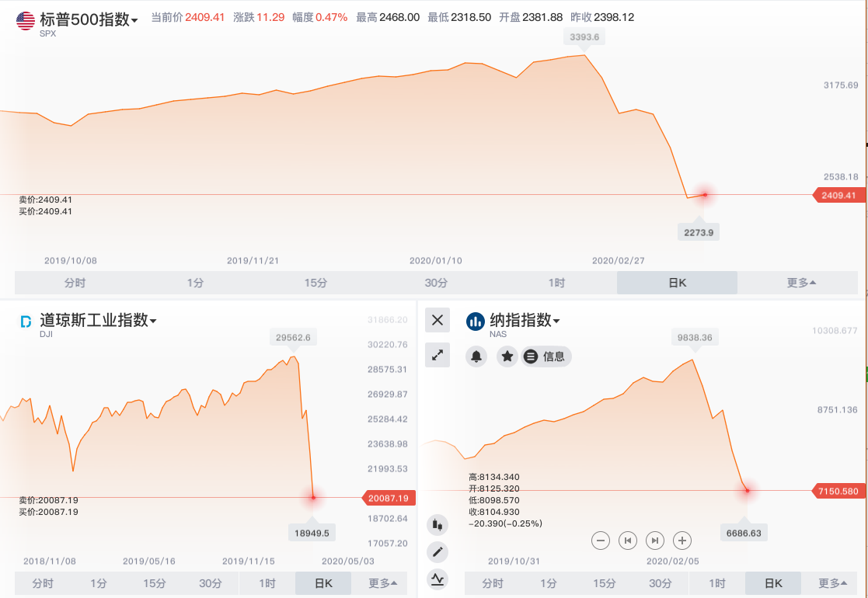Select the 1时 timeframe on the DJI chart

267,583
